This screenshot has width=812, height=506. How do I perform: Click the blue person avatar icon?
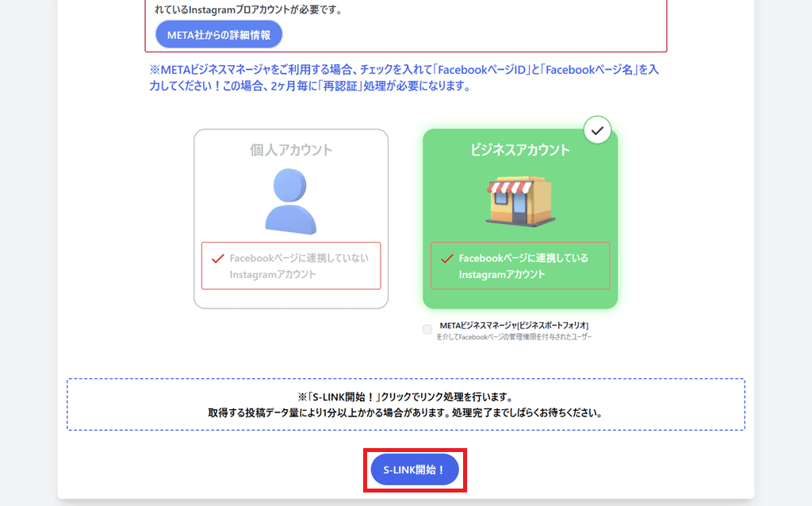click(290, 201)
